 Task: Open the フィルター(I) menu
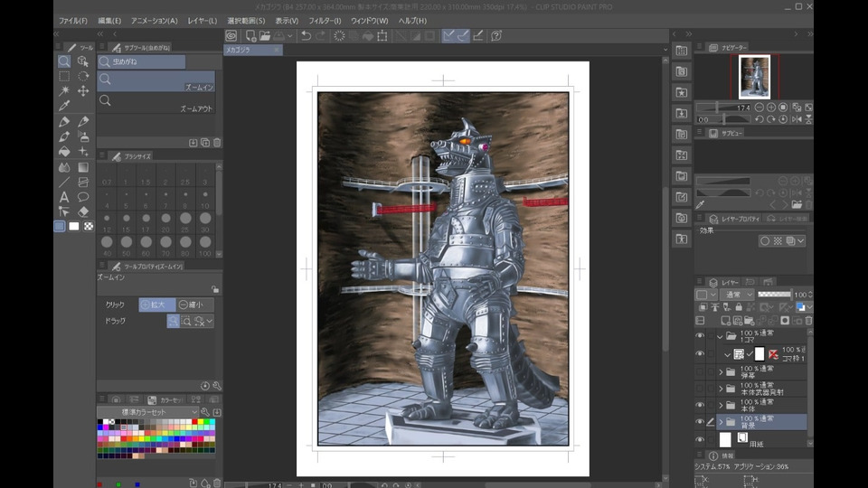[325, 20]
